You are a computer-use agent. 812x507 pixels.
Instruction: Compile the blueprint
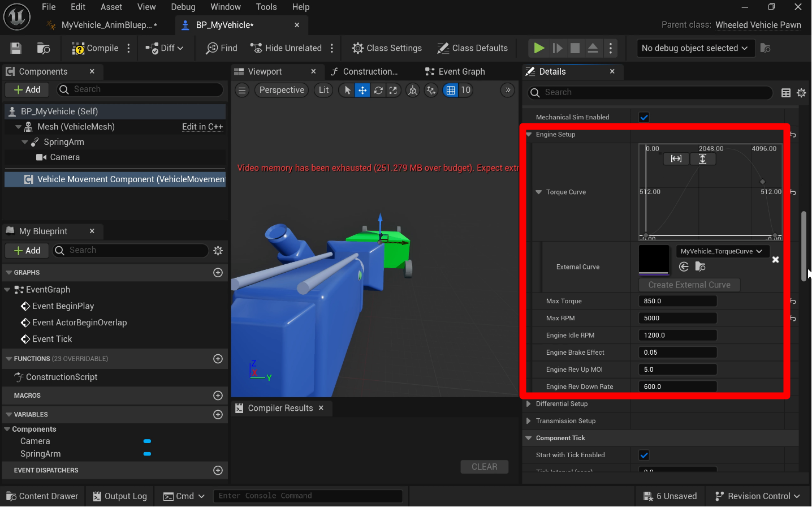(96, 48)
